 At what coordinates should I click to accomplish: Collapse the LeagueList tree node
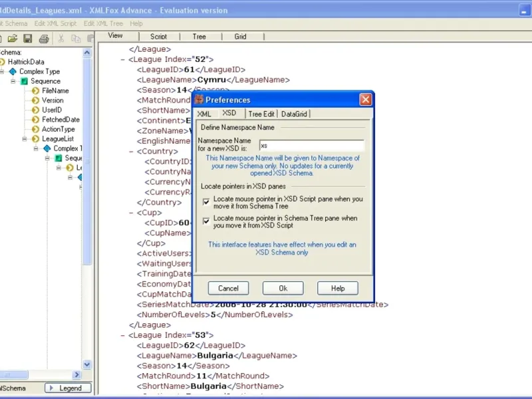tap(25, 139)
